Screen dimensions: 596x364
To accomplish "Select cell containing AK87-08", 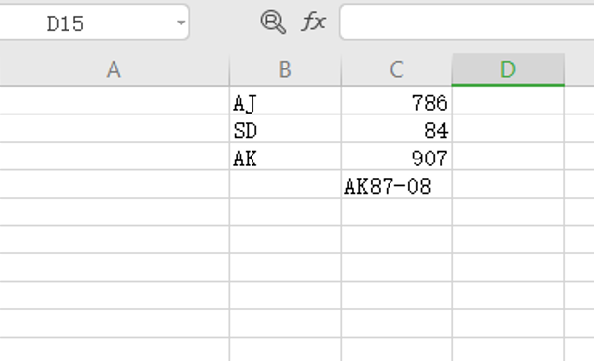I will (x=396, y=184).
